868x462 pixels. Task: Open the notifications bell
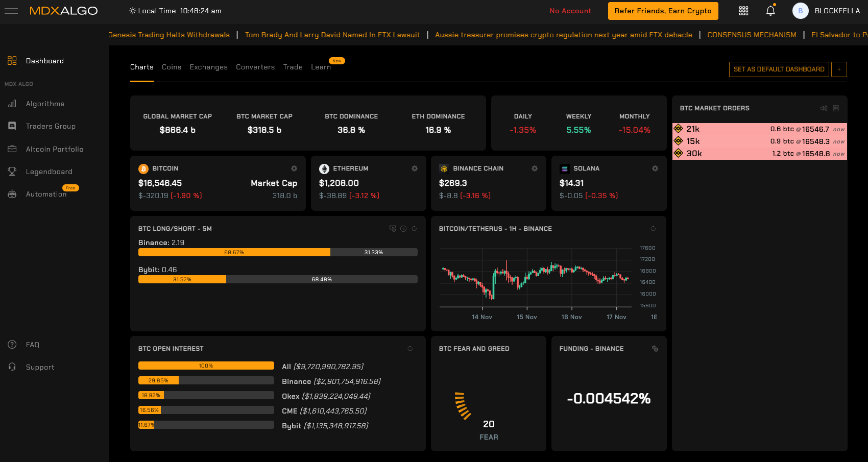click(770, 10)
